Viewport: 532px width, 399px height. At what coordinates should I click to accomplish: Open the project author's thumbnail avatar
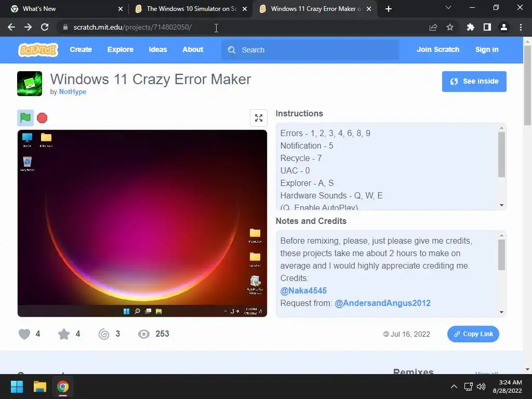coord(30,84)
